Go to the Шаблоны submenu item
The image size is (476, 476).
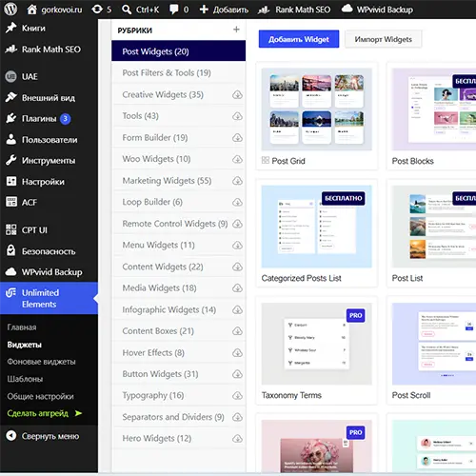point(25,379)
